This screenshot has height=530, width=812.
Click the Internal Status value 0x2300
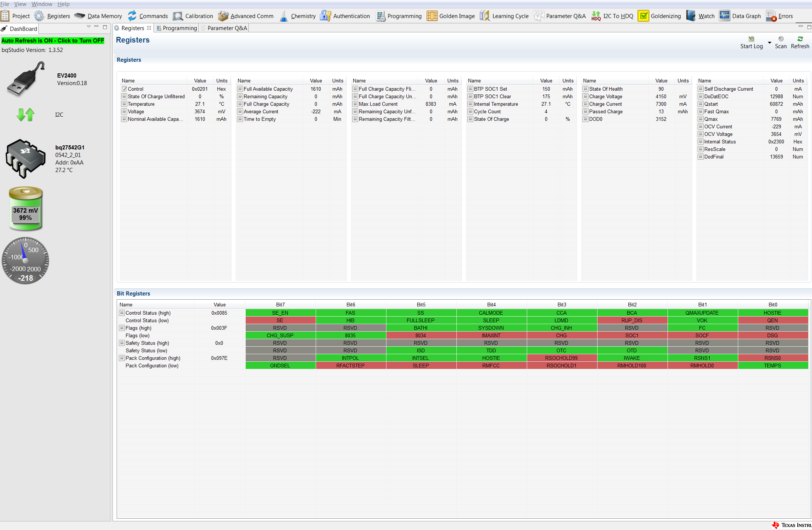[776, 142]
